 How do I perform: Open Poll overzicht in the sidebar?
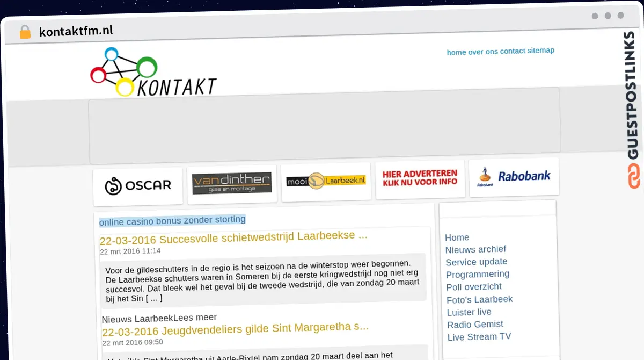474,287
